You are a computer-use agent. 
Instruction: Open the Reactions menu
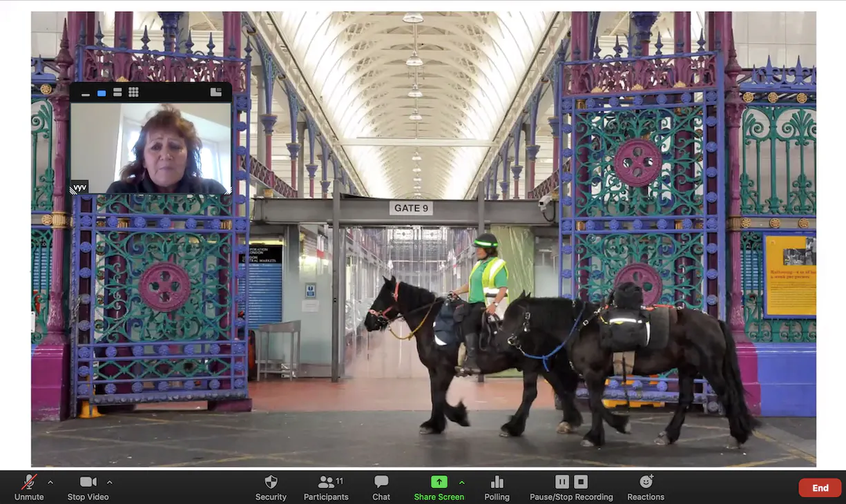pos(646,487)
